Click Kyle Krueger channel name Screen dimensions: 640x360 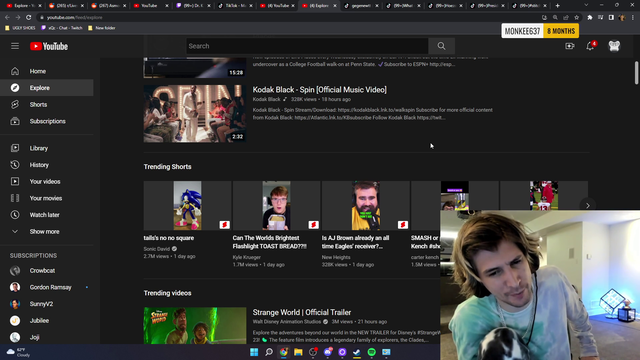[x=247, y=257]
